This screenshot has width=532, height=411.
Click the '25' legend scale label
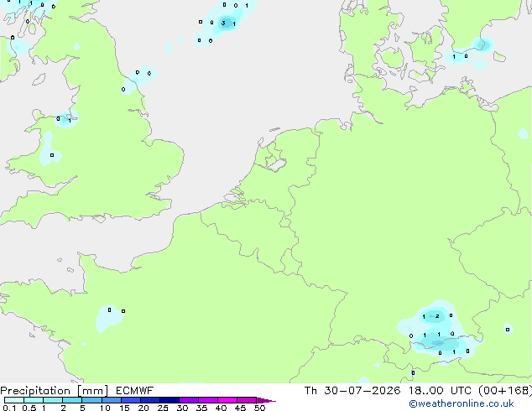[163, 408]
